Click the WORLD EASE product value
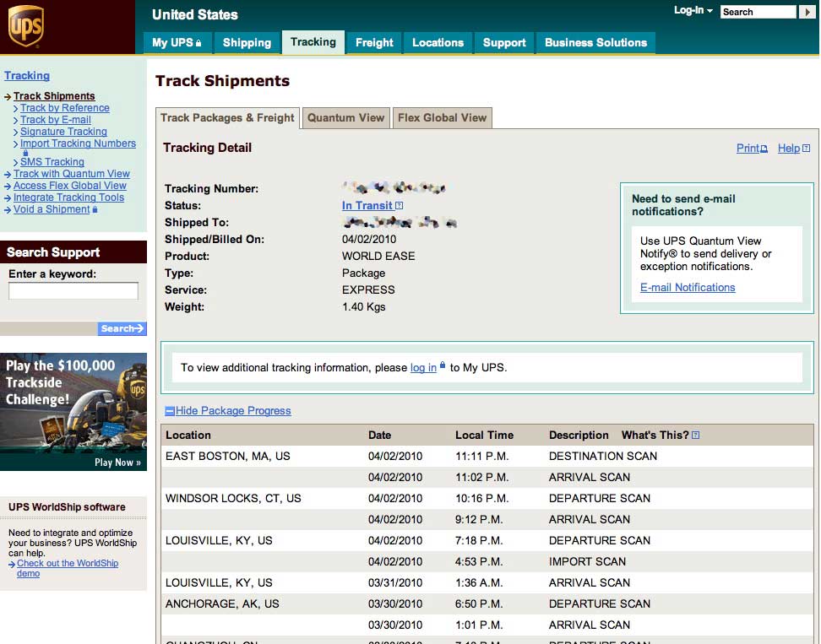This screenshot has height=644, width=821. click(378, 257)
